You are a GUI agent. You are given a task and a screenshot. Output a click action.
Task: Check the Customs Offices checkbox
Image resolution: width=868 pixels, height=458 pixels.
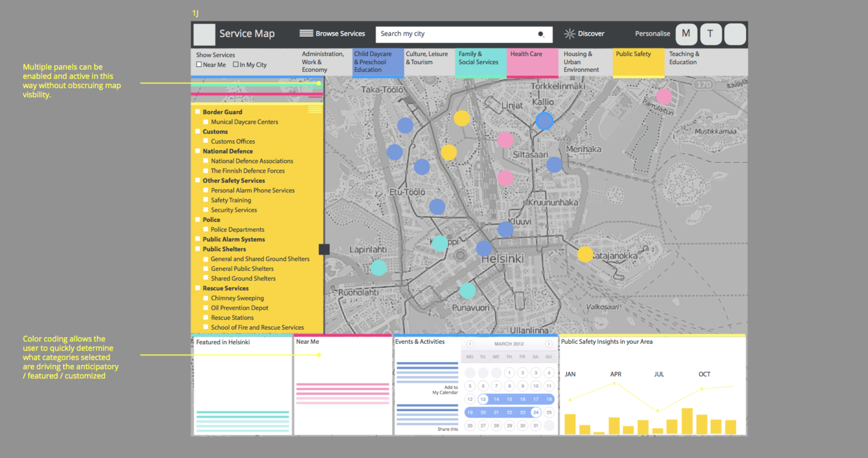pos(206,141)
